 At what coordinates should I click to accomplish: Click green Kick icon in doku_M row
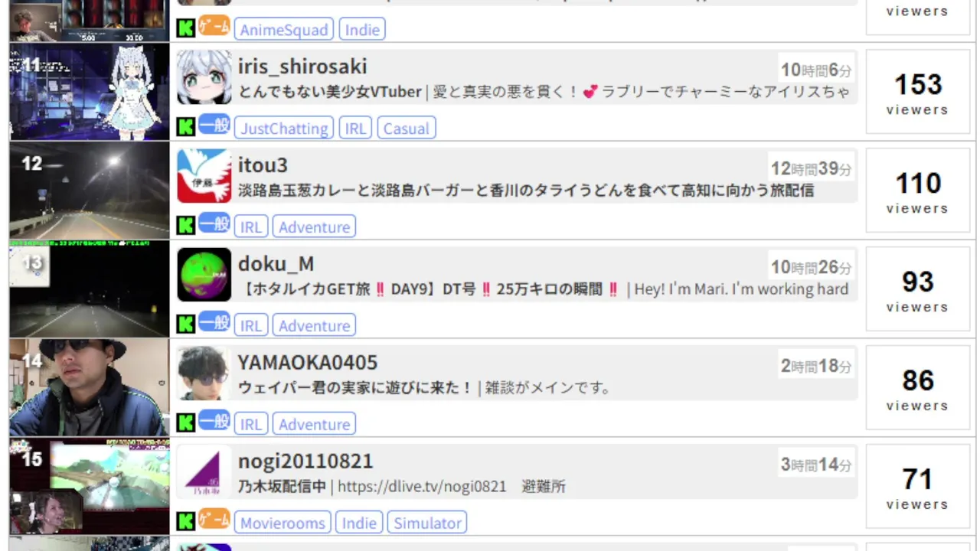186,324
